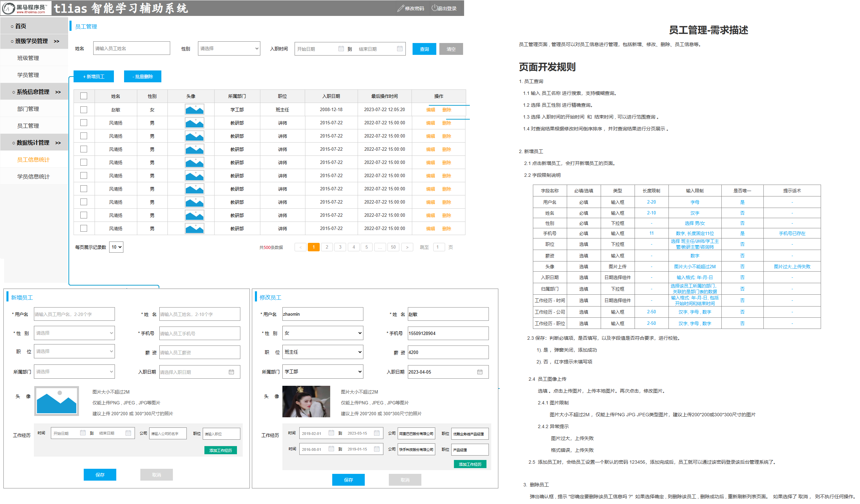The width and height of the screenshot is (860, 504).
Task: Check the checkbox for 赵敏 row
Action: [x=84, y=110]
